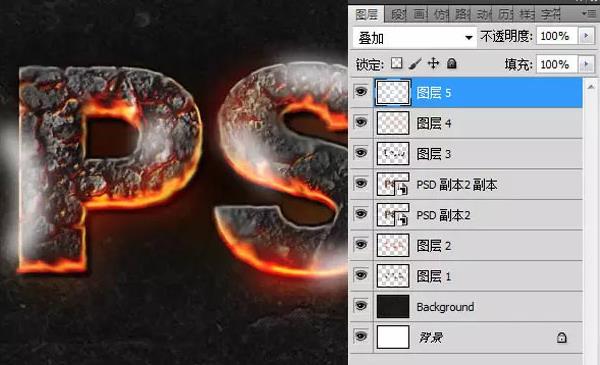Screen dimensions: 600x365
Task: Select layer named 图层 2
Action: pos(434,246)
